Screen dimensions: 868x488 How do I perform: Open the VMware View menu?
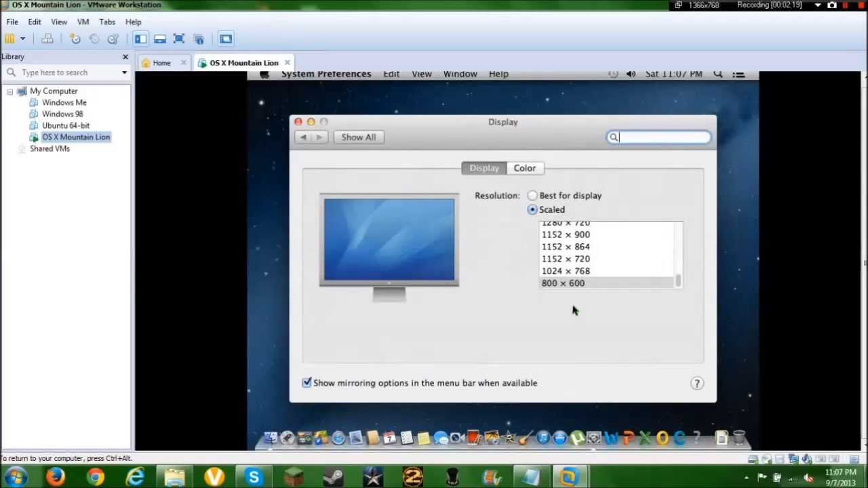click(59, 22)
